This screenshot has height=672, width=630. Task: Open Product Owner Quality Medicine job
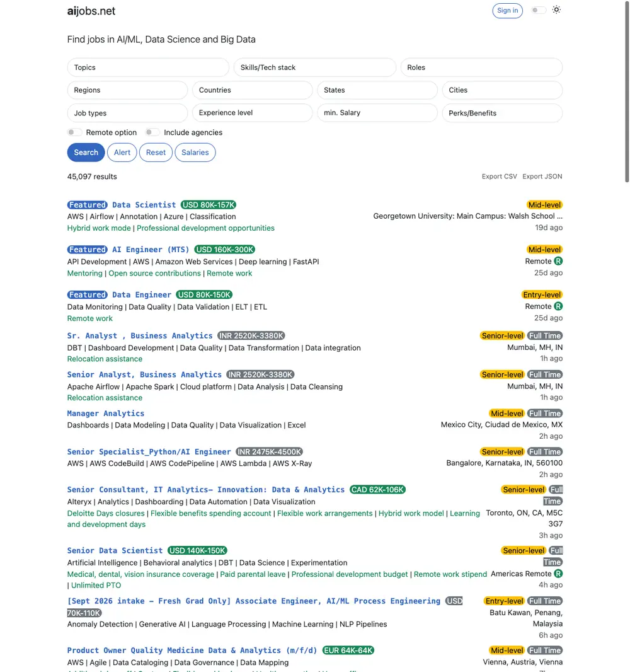coord(192,650)
